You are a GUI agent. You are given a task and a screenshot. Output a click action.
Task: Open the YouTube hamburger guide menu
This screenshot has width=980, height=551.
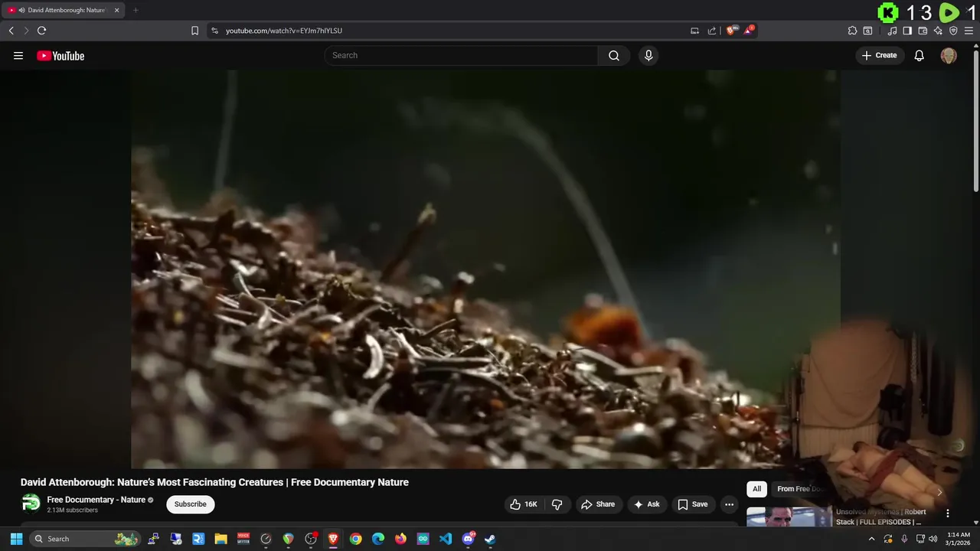point(18,56)
